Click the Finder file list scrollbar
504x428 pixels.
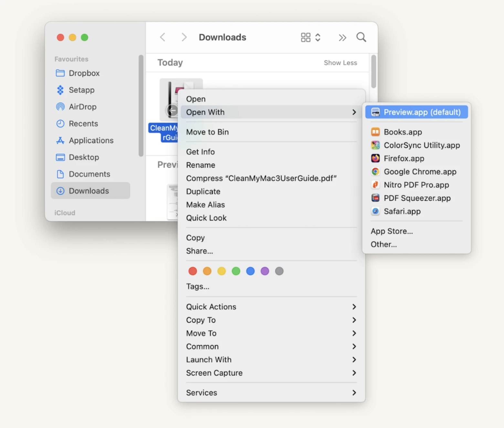click(x=374, y=72)
